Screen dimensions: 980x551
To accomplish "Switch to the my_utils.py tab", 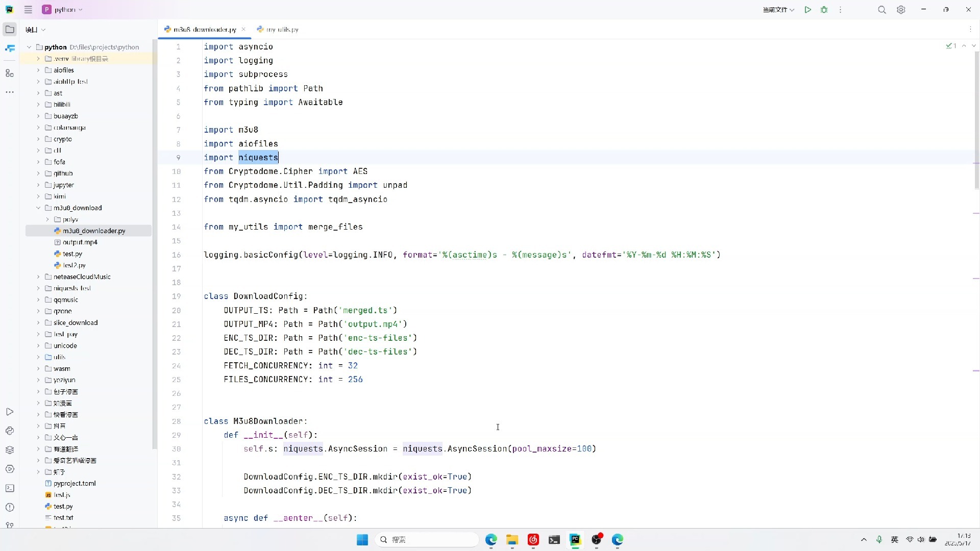I will [x=278, y=30].
